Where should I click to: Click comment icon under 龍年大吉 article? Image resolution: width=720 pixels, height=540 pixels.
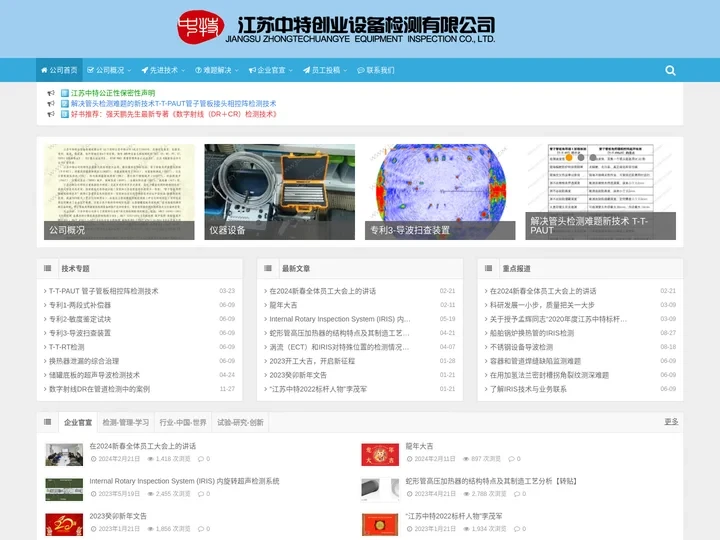512,459
